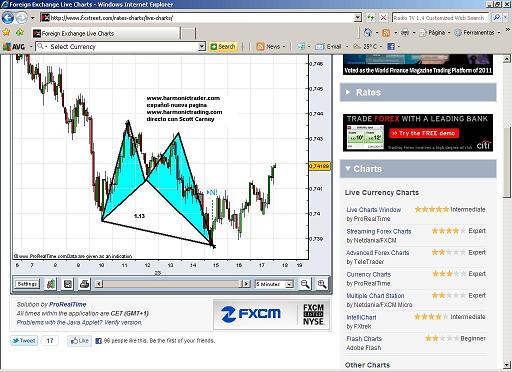The height and width of the screenshot is (372, 512).
Task: Click the chart print icon
Action: [84, 284]
